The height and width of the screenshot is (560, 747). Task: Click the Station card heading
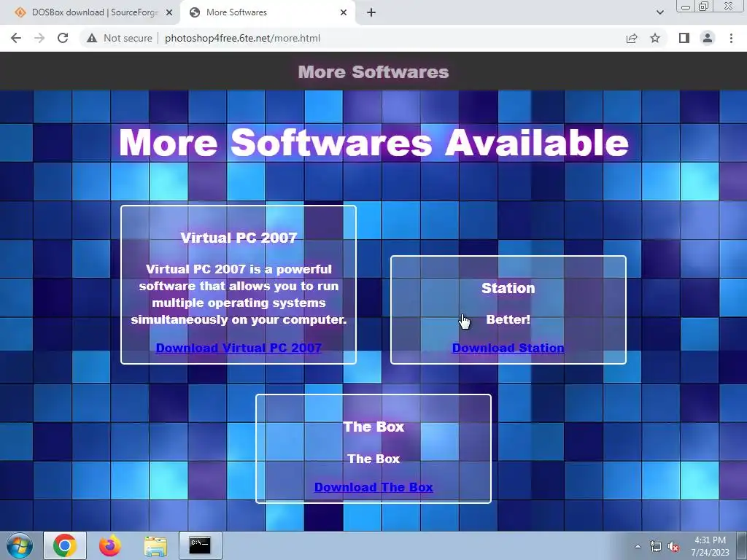tap(508, 288)
